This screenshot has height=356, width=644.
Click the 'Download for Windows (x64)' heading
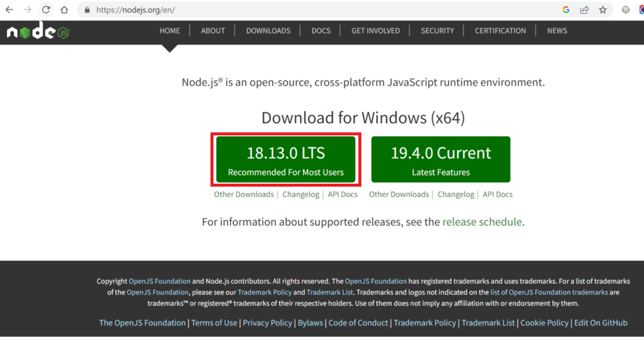(x=363, y=118)
